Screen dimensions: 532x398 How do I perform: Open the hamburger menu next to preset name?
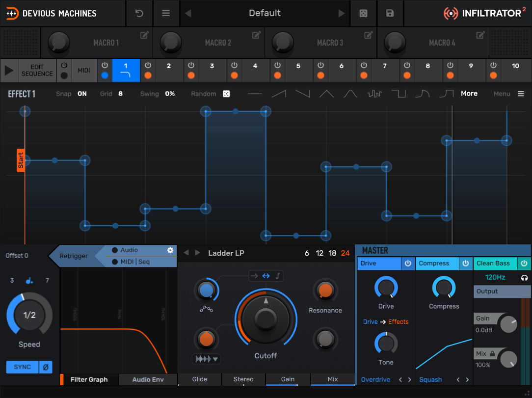pos(166,13)
